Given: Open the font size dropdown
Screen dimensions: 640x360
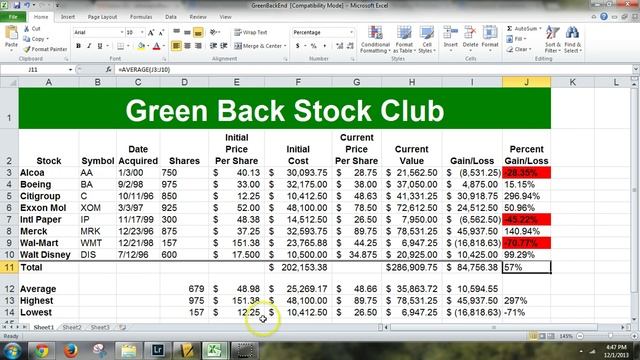Looking at the screenshot, I should 142,32.
